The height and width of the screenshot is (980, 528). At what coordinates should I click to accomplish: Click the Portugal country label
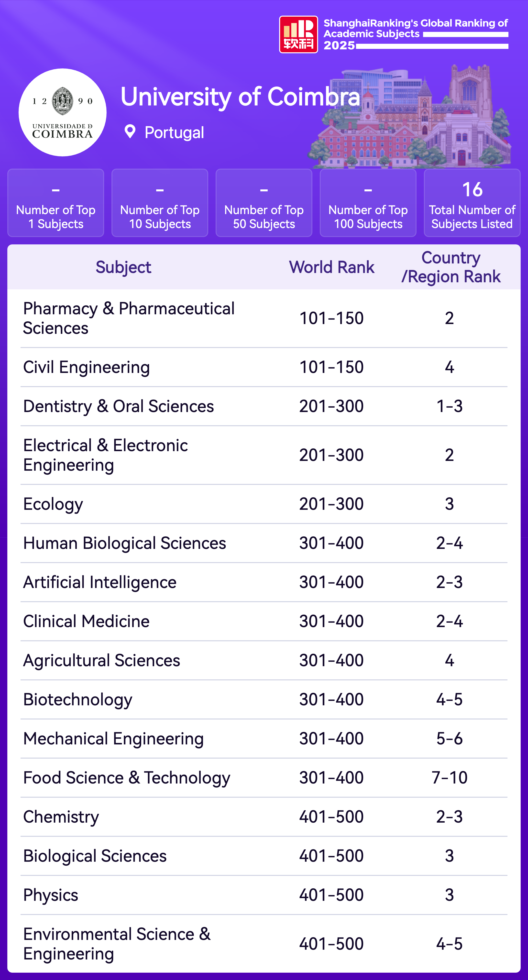tap(174, 132)
